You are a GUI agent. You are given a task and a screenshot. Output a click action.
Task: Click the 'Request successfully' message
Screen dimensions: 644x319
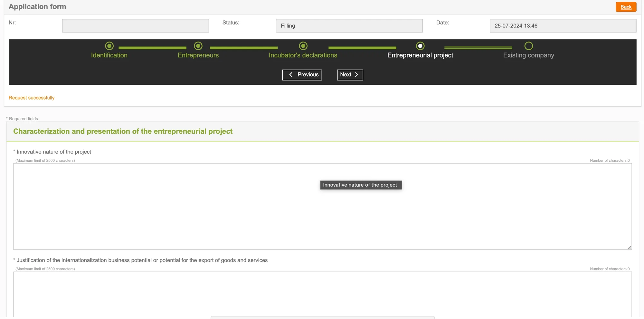(32, 98)
